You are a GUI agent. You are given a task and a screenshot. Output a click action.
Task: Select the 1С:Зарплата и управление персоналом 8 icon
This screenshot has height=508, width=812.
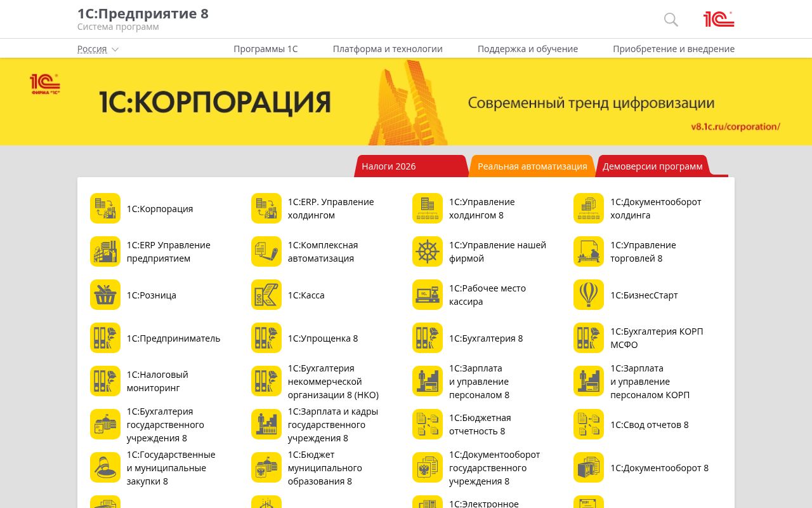[428, 381]
